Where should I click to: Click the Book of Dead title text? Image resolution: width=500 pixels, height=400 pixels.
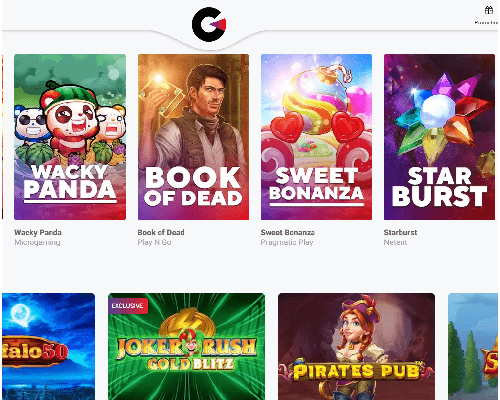pos(161,232)
